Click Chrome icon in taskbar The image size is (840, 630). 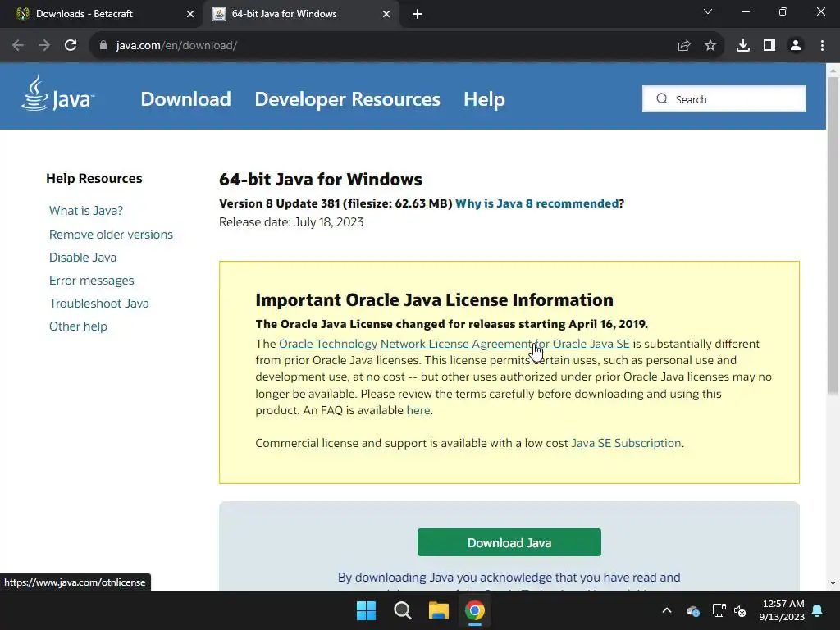tap(475, 610)
